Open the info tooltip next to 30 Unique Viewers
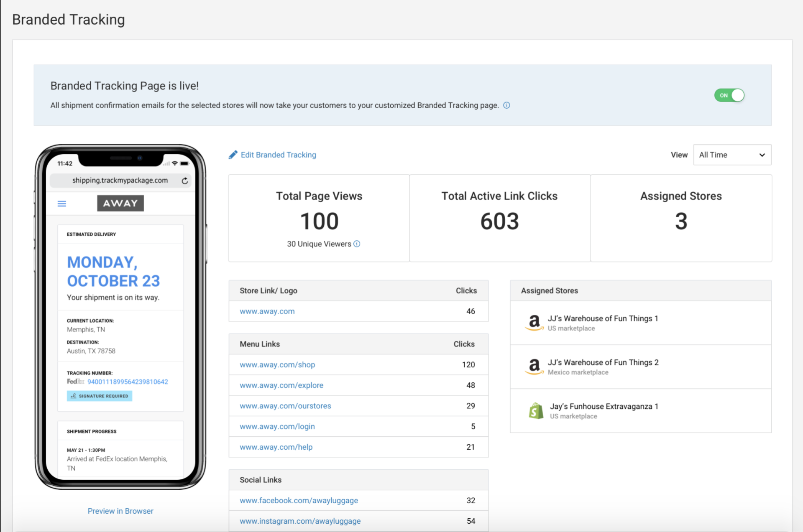Viewport: 803px width, 532px height. (357, 244)
